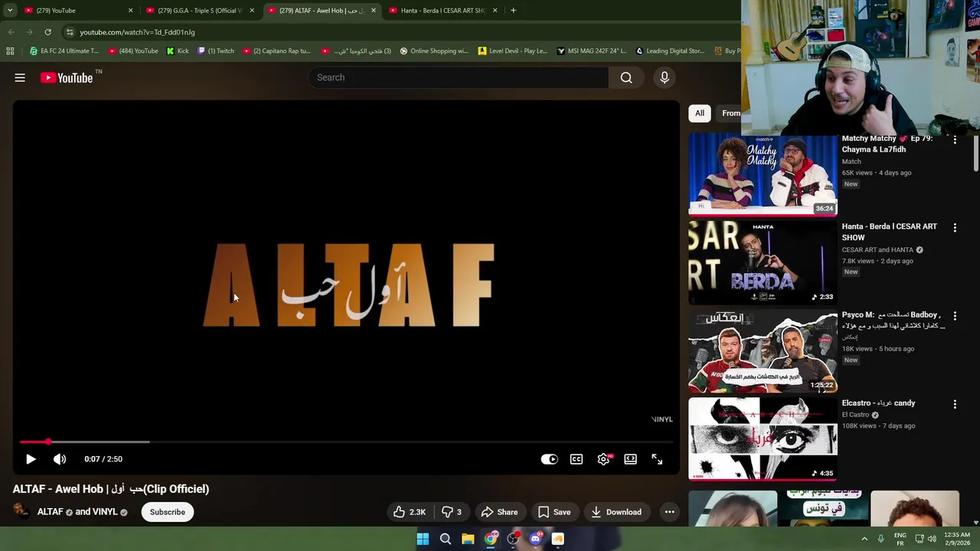Screen dimensions: 980x551
Task: Open the EA FC 24 Ultimate bookmark
Action: click(64, 51)
